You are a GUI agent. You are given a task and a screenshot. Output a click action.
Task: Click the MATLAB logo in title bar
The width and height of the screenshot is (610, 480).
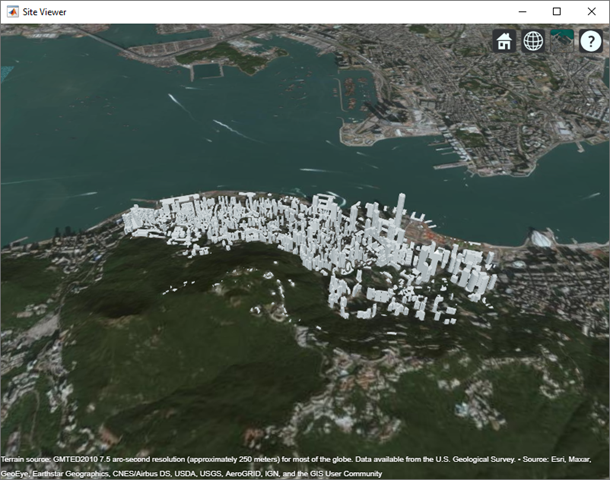13,12
